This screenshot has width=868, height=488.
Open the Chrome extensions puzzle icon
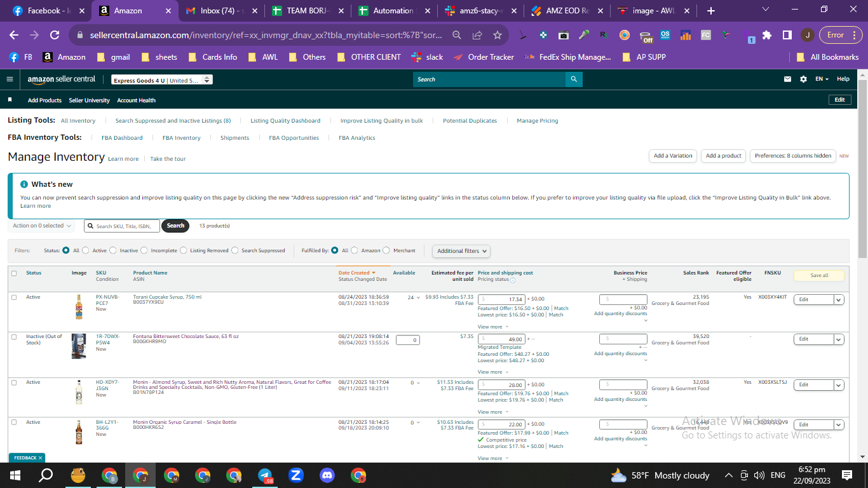[767, 35]
